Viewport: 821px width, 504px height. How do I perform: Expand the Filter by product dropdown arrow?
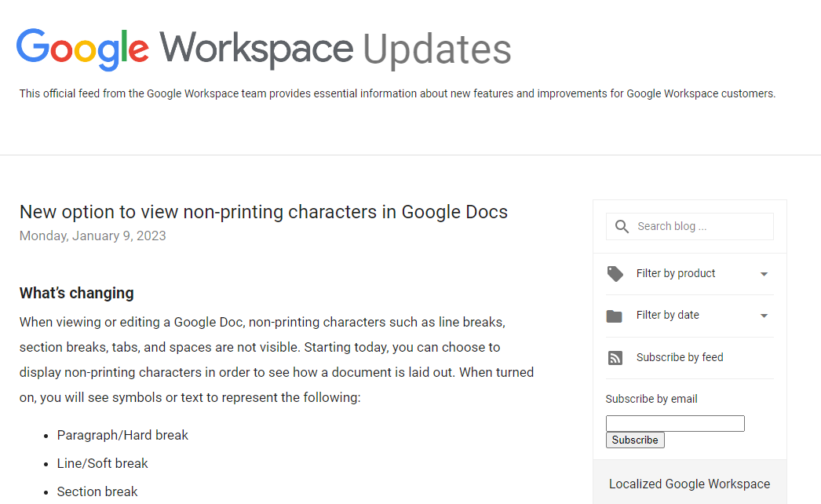tap(763, 274)
